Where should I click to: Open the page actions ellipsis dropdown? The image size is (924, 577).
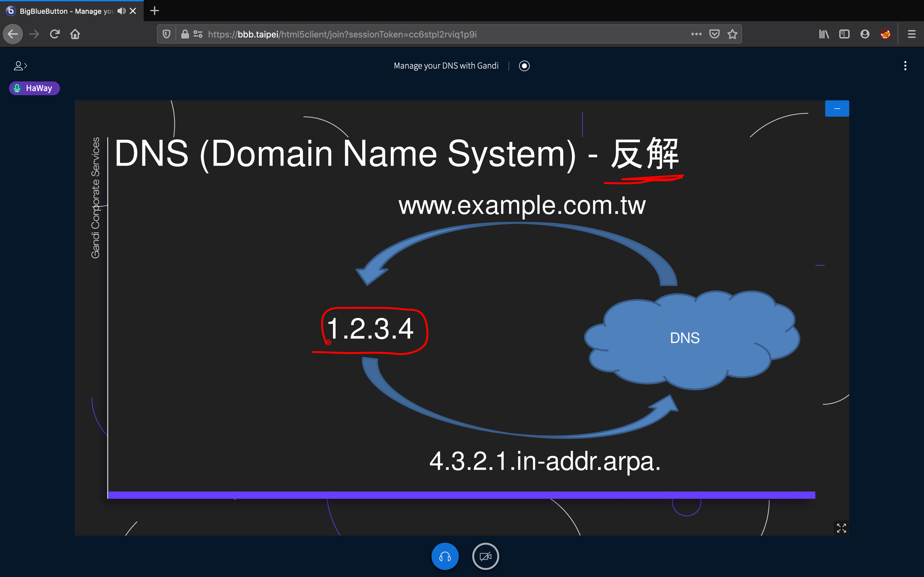pyautogui.click(x=696, y=34)
